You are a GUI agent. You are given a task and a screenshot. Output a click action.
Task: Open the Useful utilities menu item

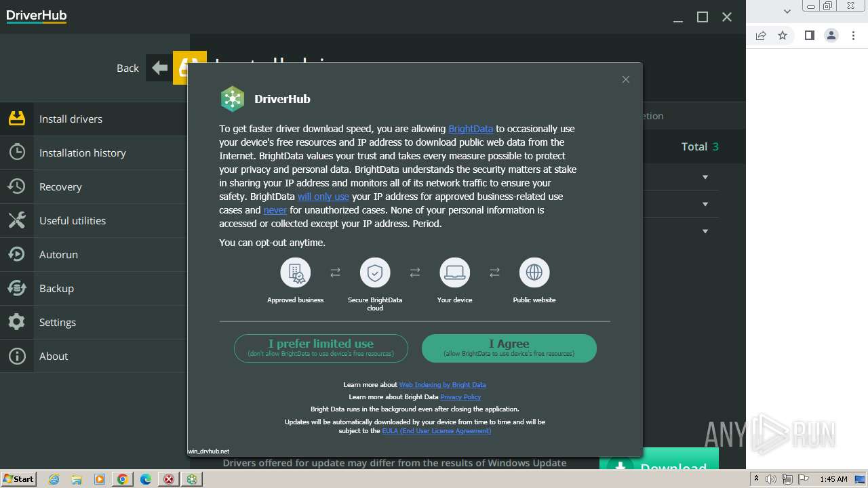point(94,220)
